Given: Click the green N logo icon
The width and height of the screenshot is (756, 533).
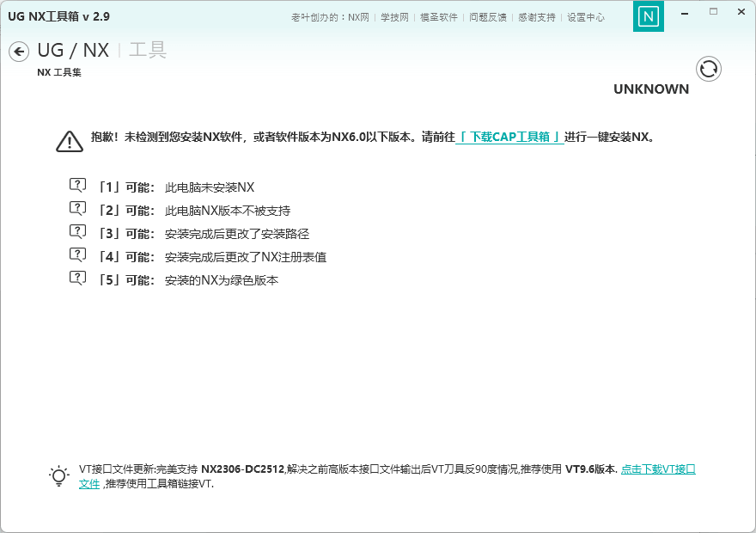Looking at the screenshot, I should click(648, 16).
